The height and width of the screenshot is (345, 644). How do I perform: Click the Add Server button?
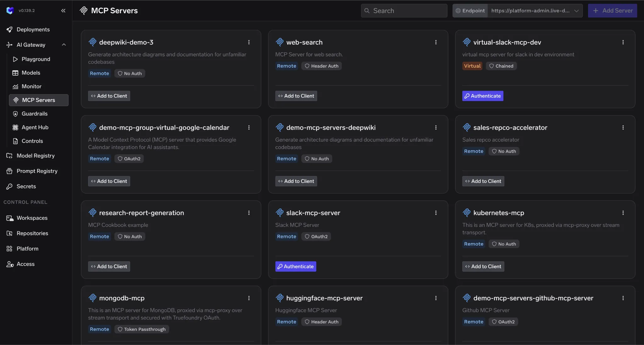pos(612,11)
